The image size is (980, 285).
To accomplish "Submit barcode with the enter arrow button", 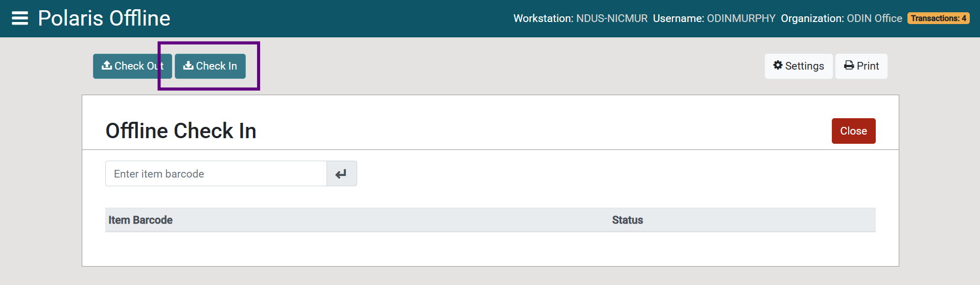I will (x=341, y=174).
